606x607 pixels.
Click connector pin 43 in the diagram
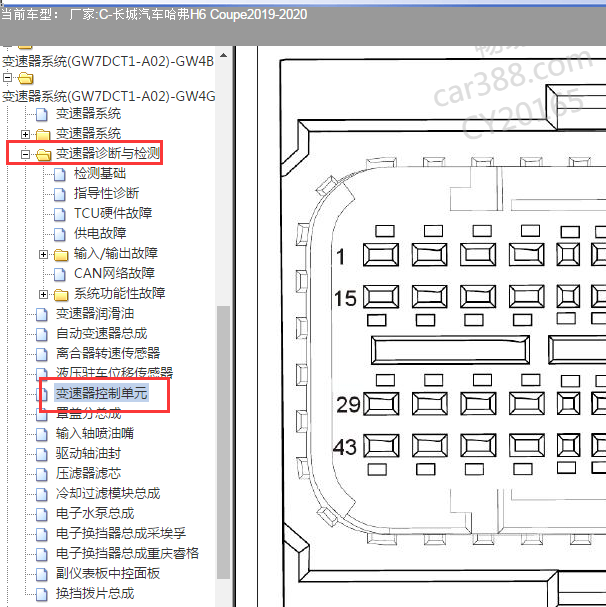[381, 445]
